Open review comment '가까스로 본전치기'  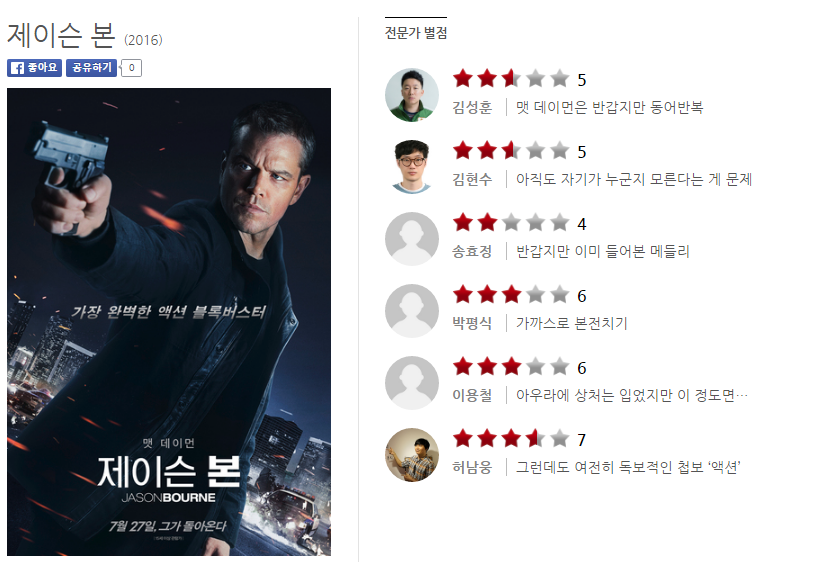point(571,323)
